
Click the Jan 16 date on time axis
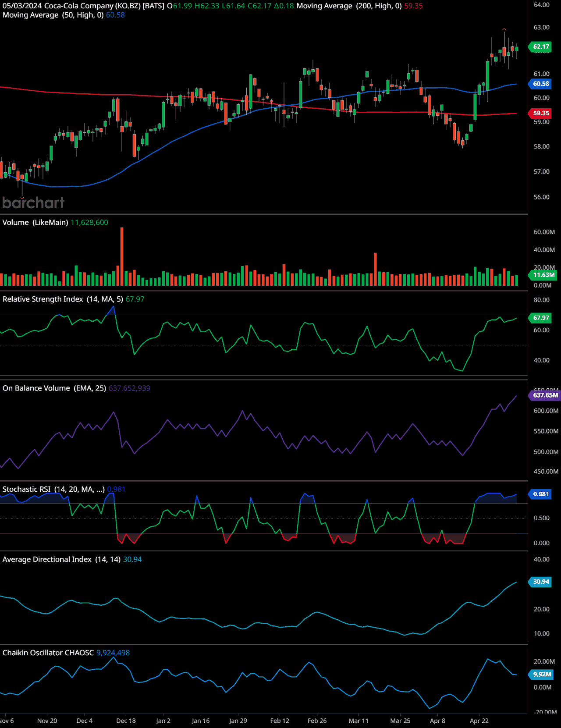[x=201, y=721]
